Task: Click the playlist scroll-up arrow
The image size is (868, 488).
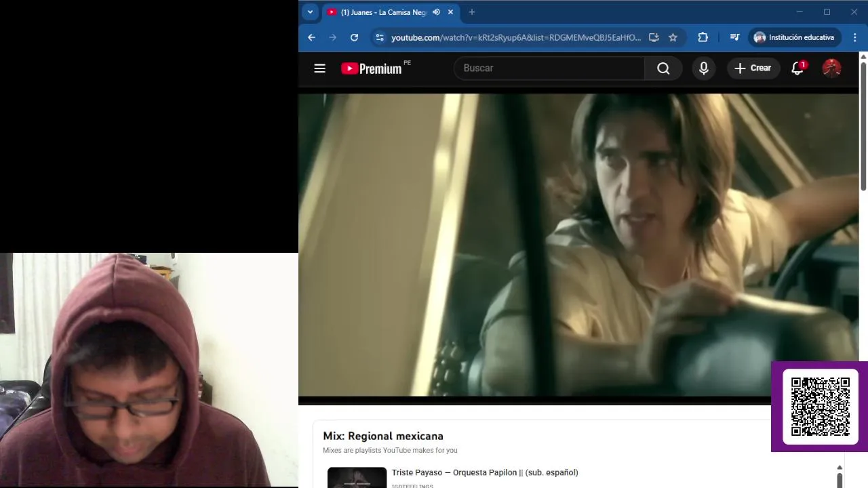Action: click(839, 468)
